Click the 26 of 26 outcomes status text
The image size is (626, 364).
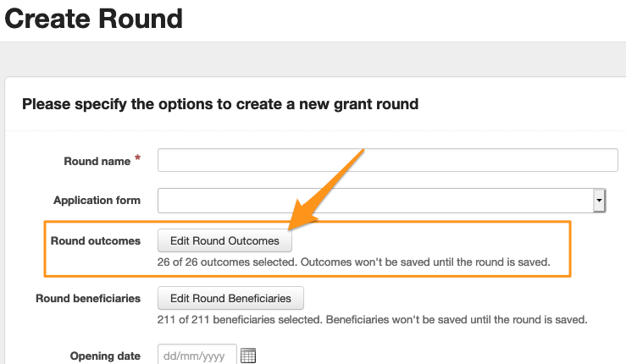pos(354,262)
